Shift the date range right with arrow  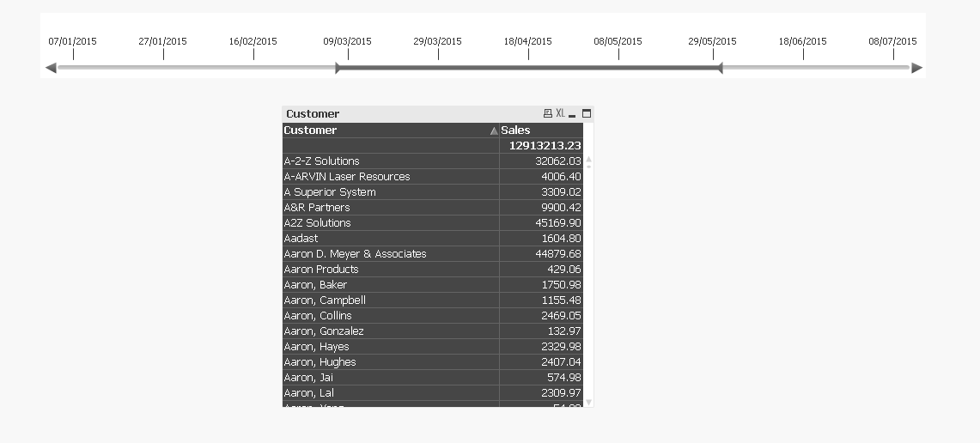(917, 68)
